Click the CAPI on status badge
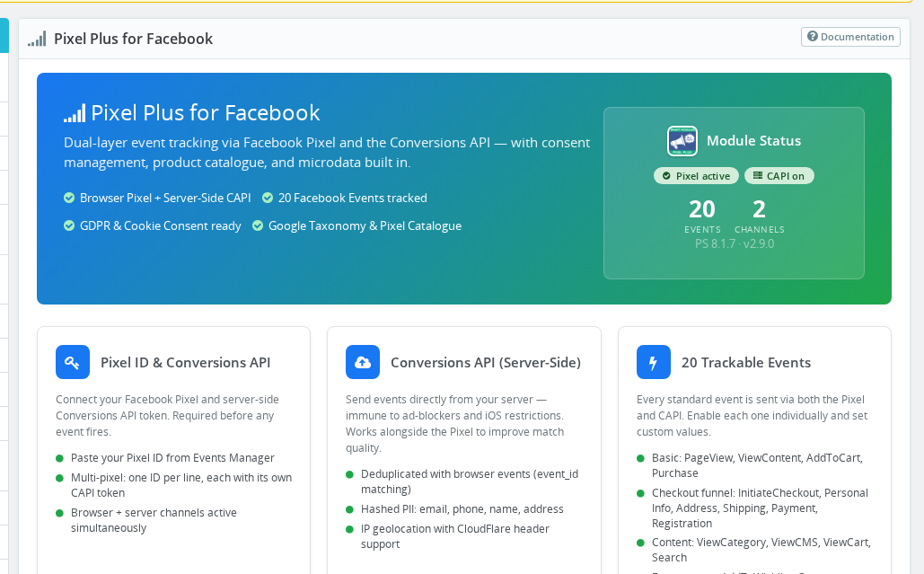Image resolution: width=924 pixels, height=574 pixels. tap(779, 176)
